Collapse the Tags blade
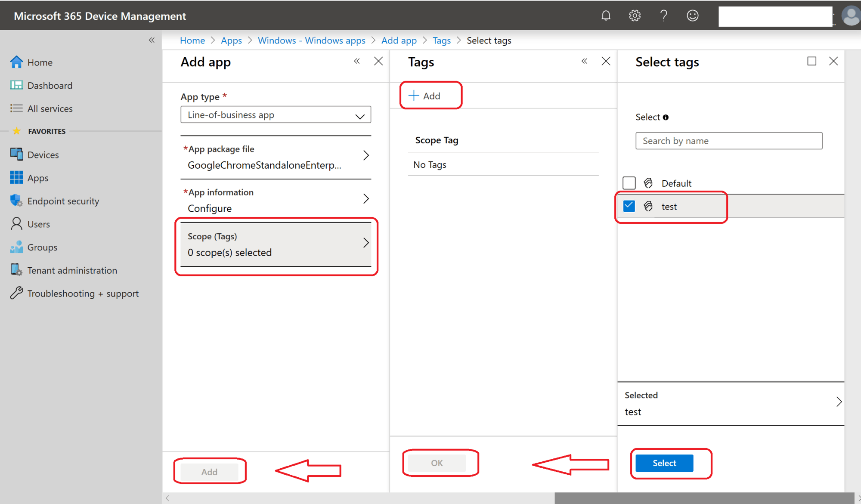Image resolution: width=861 pixels, height=504 pixels. coord(584,61)
